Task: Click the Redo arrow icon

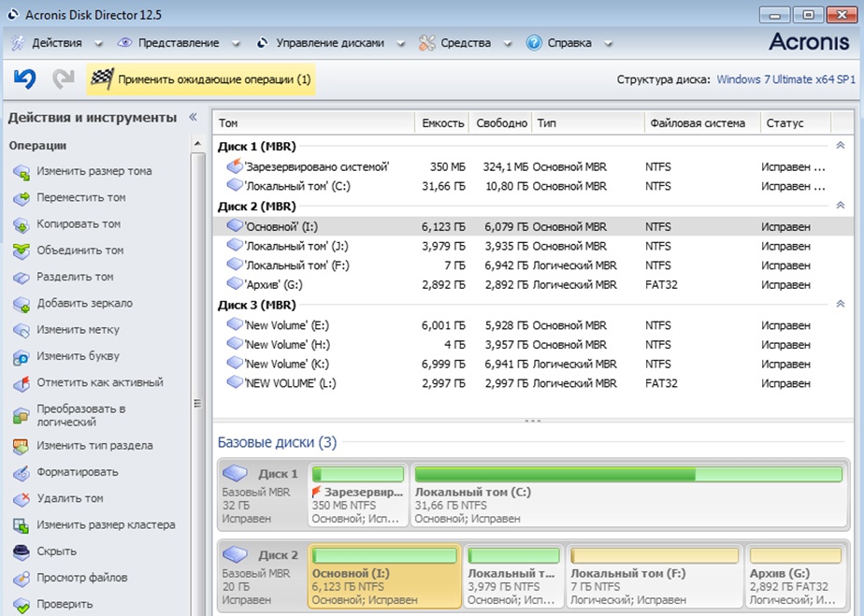Action: click(64, 79)
